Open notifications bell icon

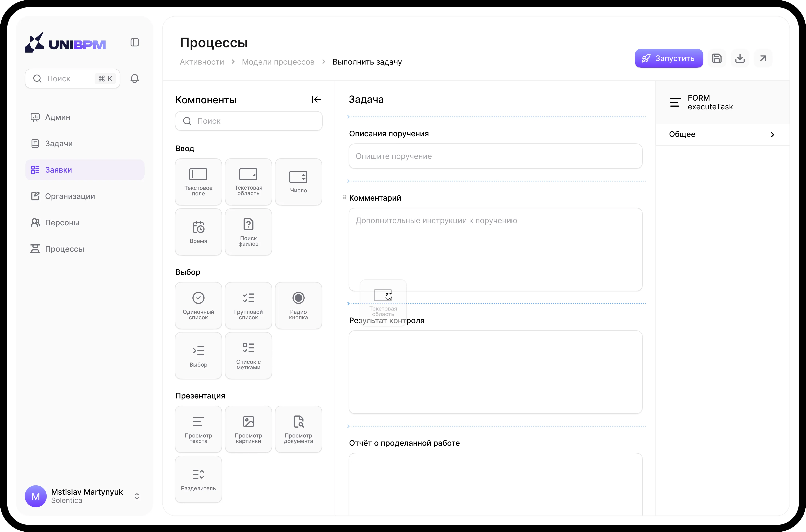[135, 79]
